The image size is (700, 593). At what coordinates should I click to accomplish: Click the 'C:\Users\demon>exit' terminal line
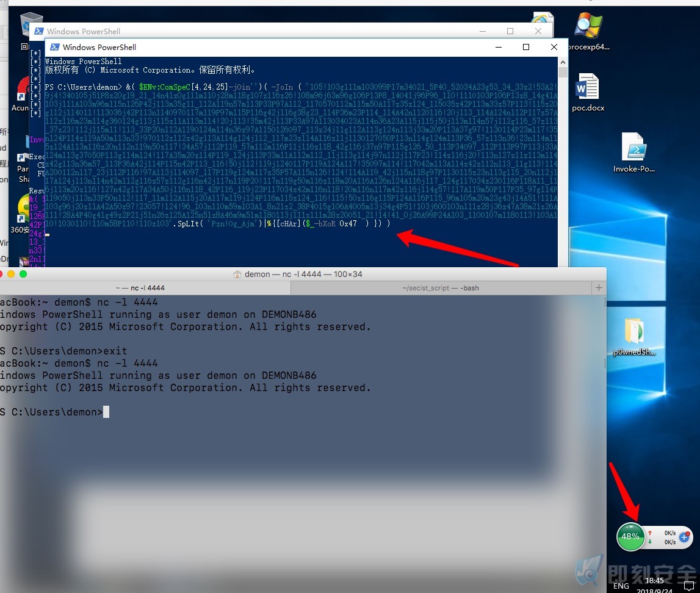[64, 351]
